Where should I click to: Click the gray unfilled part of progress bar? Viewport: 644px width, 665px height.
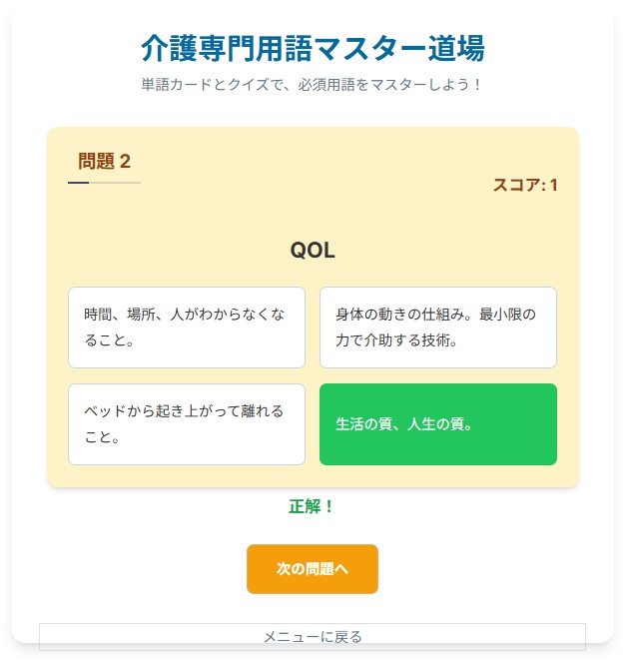[116, 183]
